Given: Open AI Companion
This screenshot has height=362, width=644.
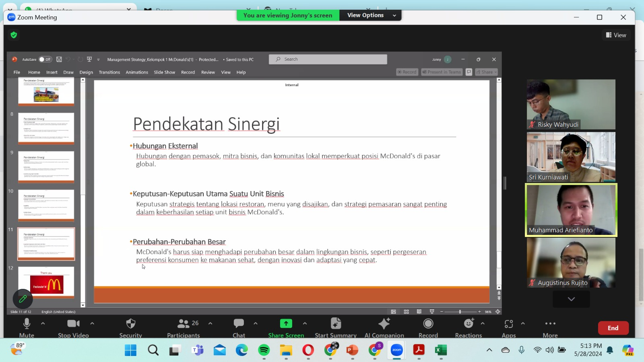Looking at the screenshot, I should 384,328.
